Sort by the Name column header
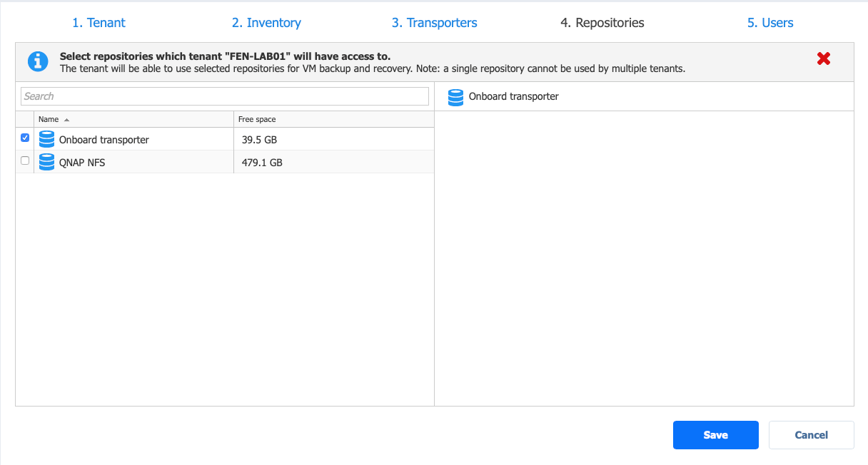 pos(133,119)
